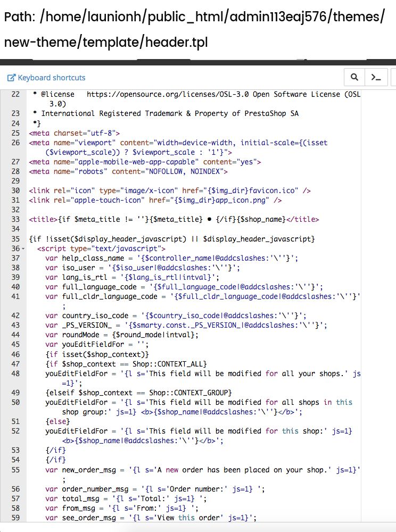Click the viewport meta tag line 26

[178, 147]
